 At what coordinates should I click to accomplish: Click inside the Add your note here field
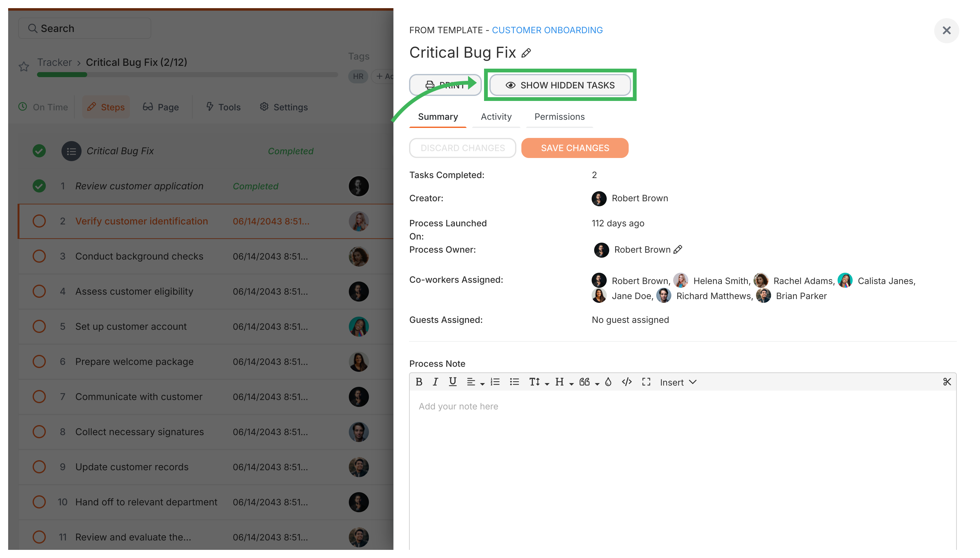537,406
